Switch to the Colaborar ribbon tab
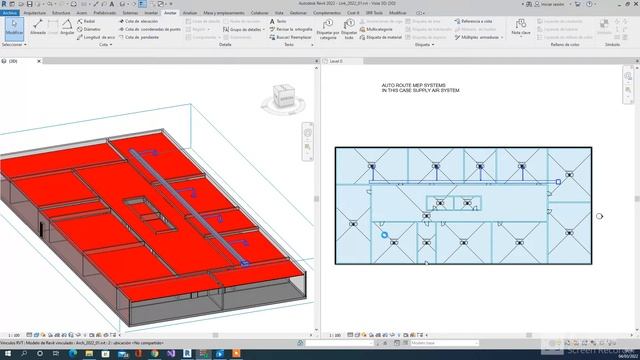The width and height of the screenshot is (640, 360). point(260,13)
